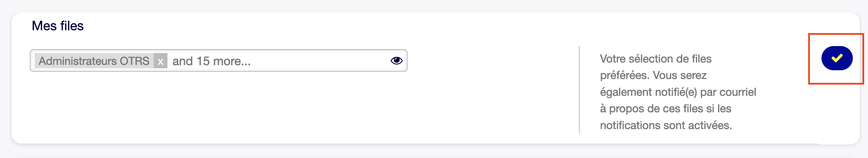Click the "notifications sont activées" help line

click(666, 125)
